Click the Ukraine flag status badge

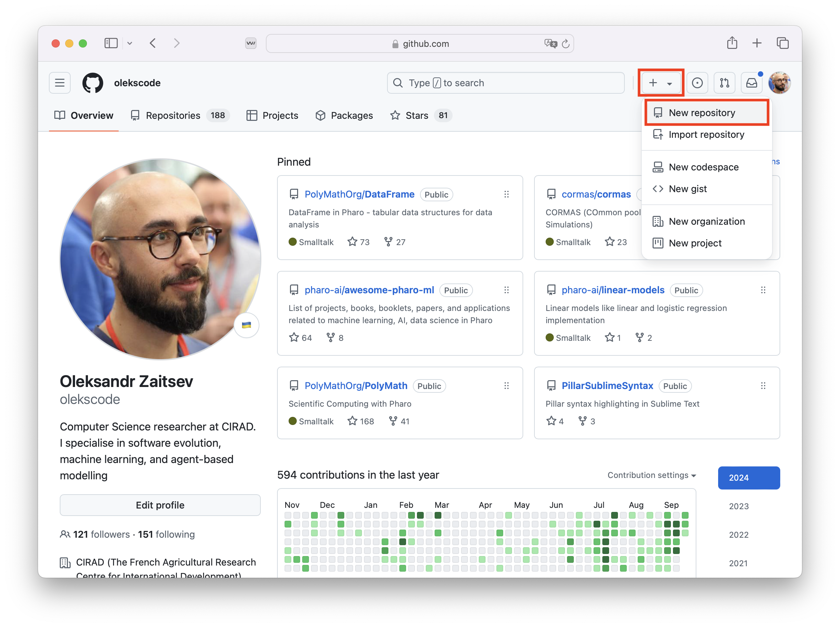coord(246,325)
